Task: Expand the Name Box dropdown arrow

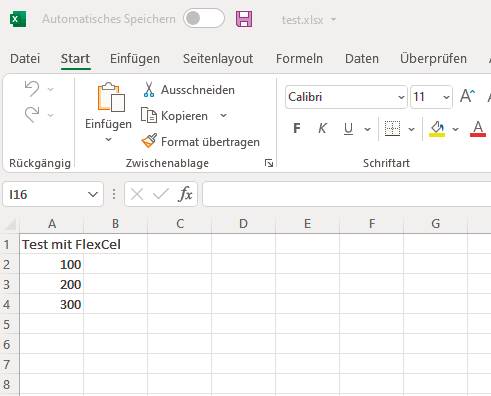Action: [93, 194]
